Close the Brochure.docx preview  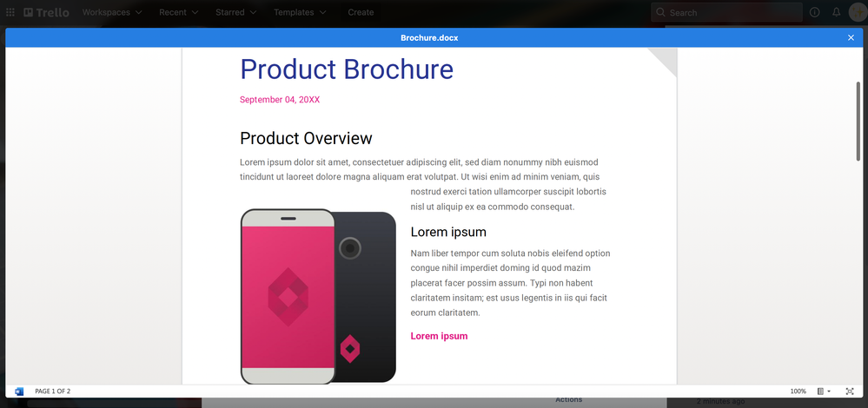pos(851,37)
